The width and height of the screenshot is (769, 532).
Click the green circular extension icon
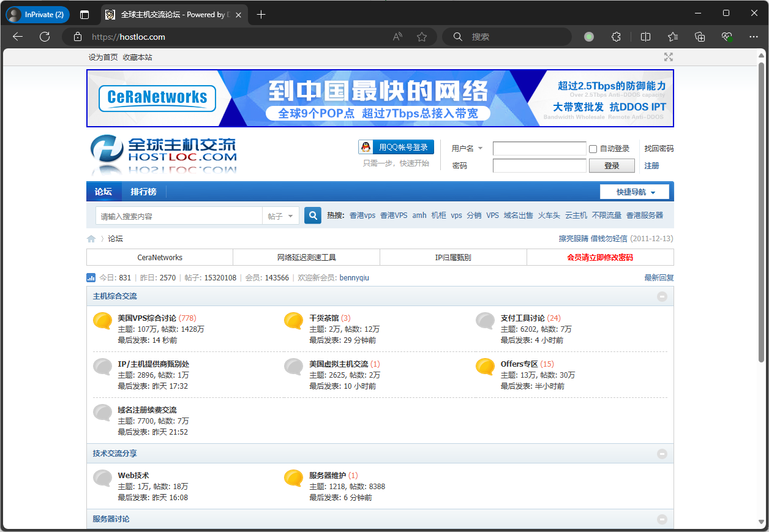point(589,37)
